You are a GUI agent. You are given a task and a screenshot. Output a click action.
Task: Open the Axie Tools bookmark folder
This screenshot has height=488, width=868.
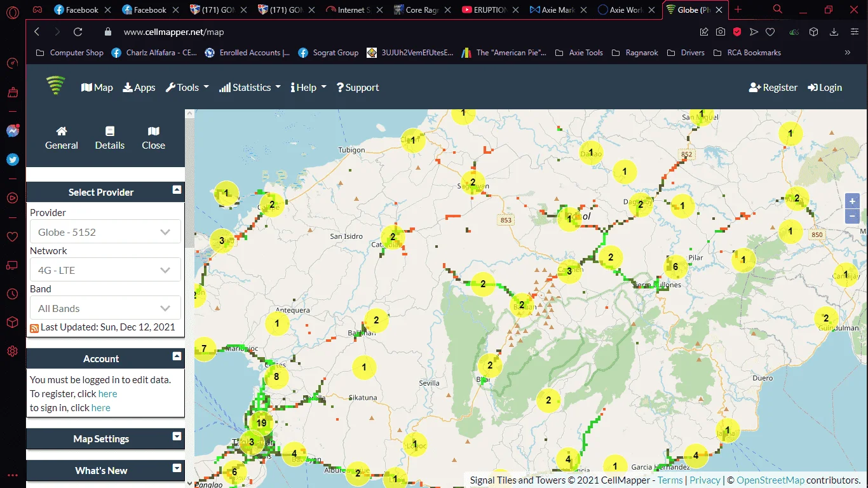pos(579,53)
